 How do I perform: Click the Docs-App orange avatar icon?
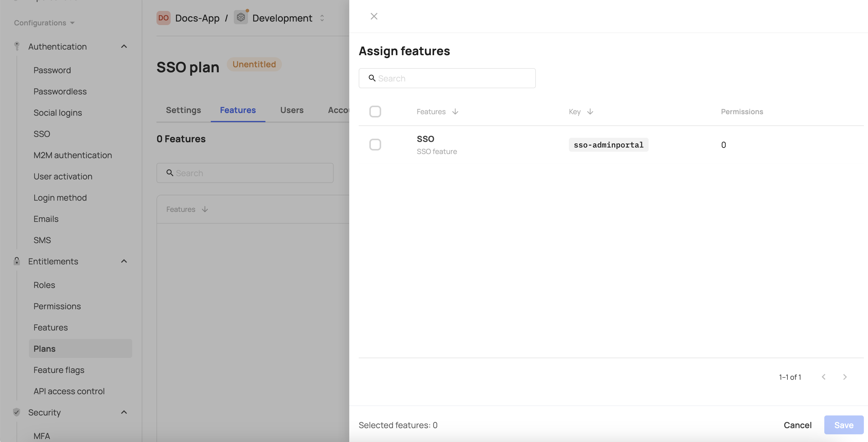pyautogui.click(x=164, y=18)
